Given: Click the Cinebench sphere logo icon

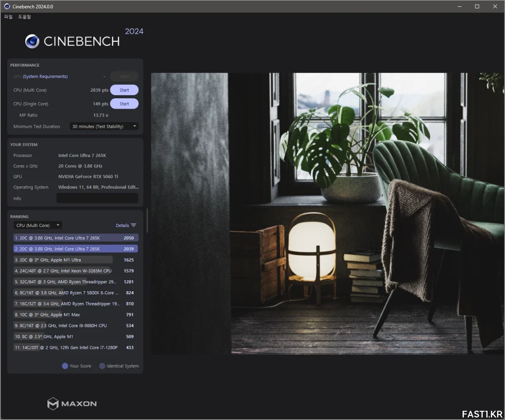Looking at the screenshot, I should point(32,41).
